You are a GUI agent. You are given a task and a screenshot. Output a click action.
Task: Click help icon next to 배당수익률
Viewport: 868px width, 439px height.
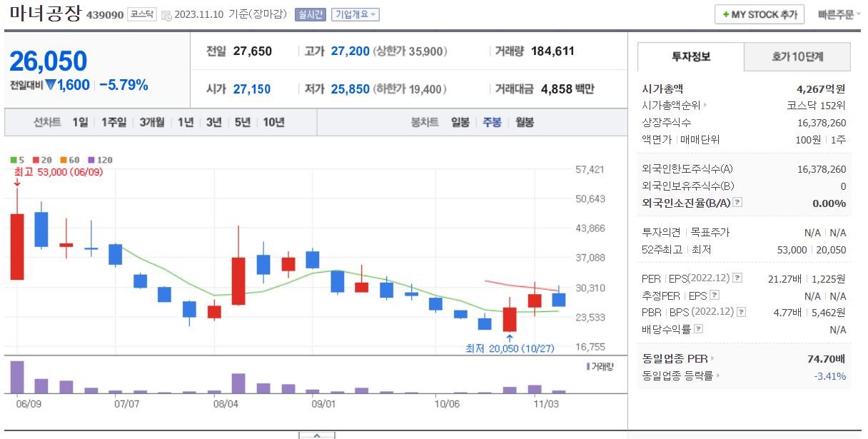click(x=698, y=329)
